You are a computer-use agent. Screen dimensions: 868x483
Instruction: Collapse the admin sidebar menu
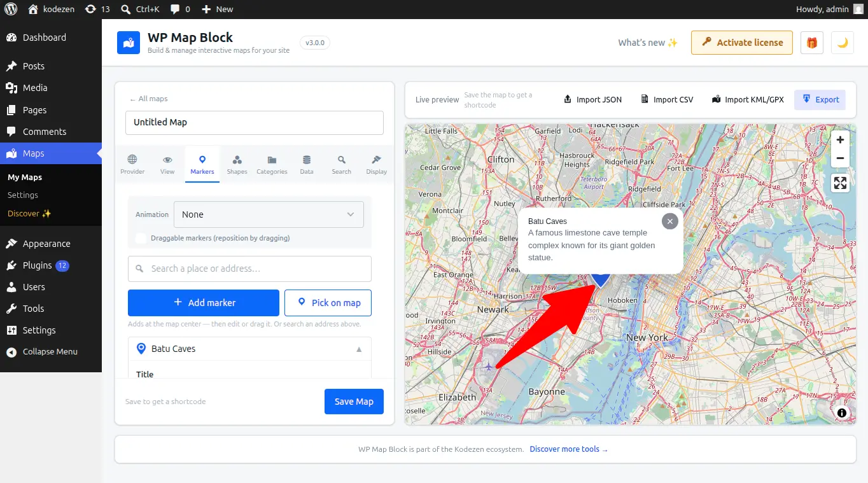pyautogui.click(x=51, y=352)
